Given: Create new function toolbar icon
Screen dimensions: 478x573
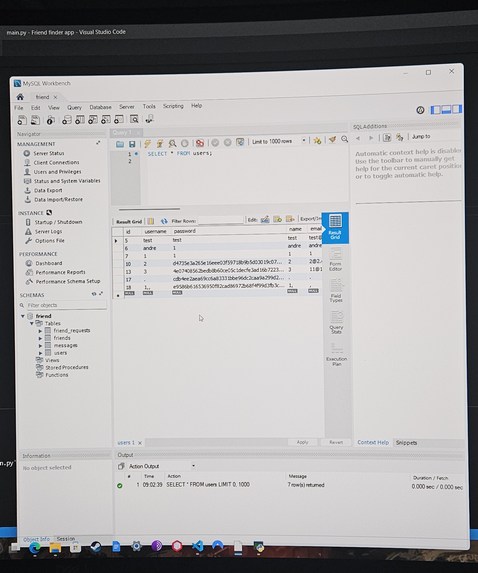Looking at the screenshot, I should pos(119,119).
